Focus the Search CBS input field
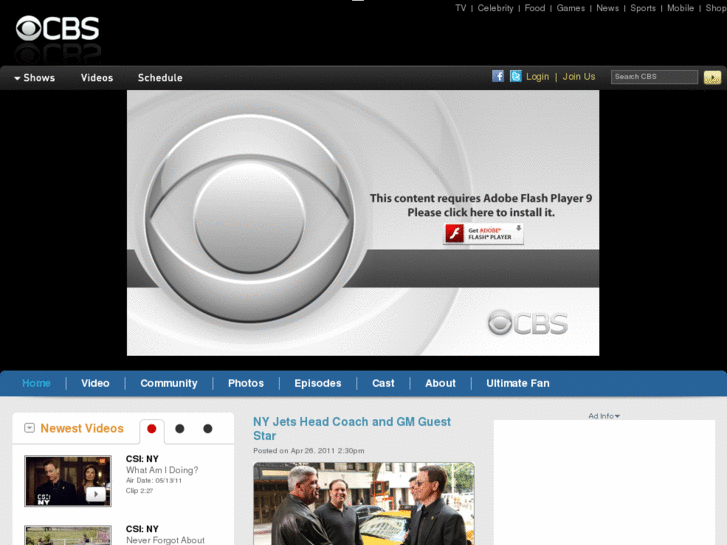This screenshot has height=545, width=727. tap(654, 77)
